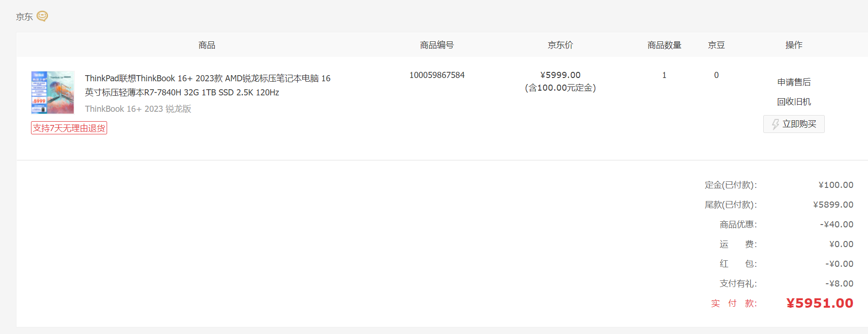The height and width of the screenshot is (334, 868).
Task: Open the ThinkBook product thumbnail image
Action: 53,93
